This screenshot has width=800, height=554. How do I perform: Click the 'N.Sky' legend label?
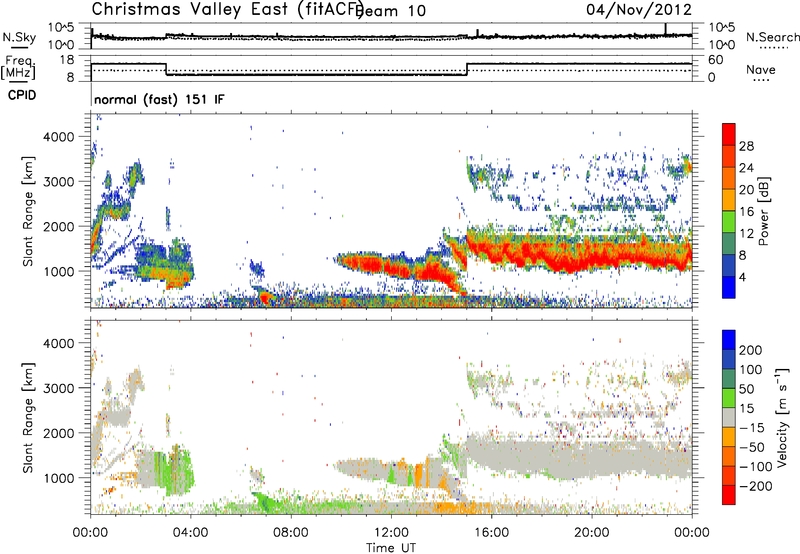click(x=19, y=38)
